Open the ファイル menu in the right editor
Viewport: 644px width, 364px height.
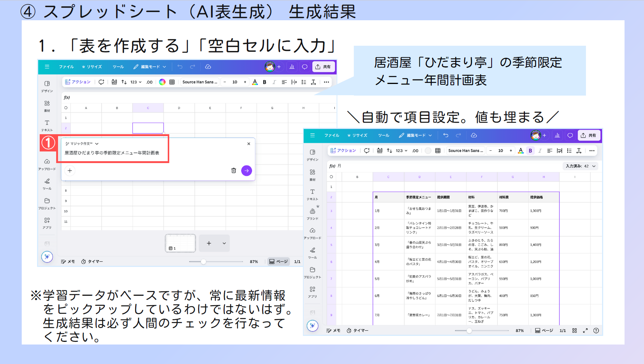pos(331,135)
